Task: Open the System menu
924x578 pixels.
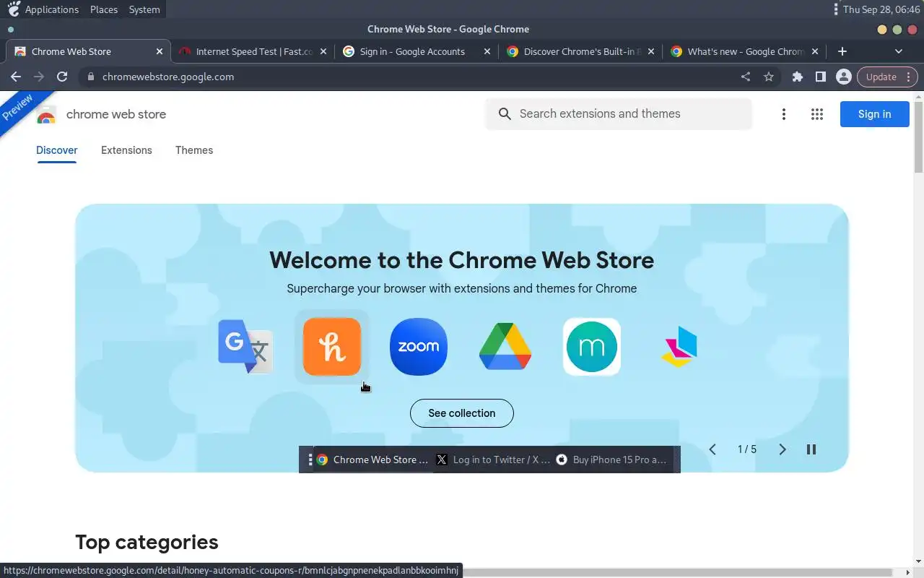Action: (144, 9)
